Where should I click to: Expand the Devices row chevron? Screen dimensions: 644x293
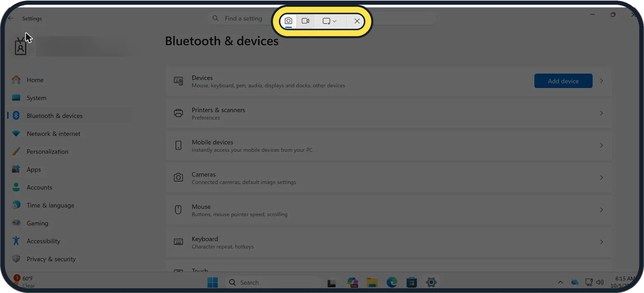(601, 81)
